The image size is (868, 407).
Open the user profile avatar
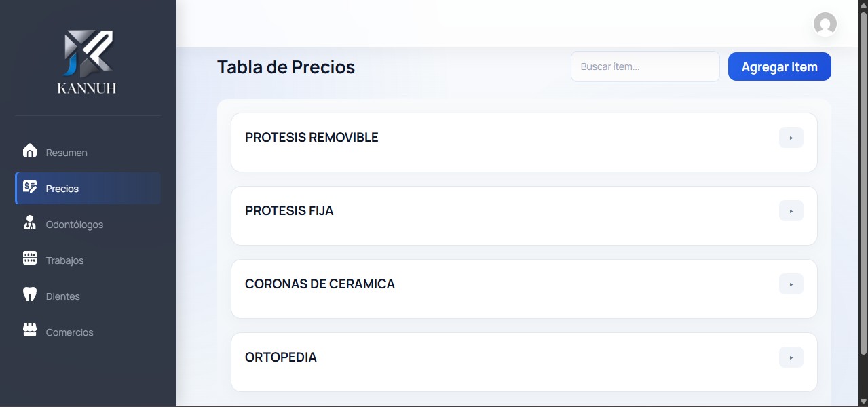(825, 24)
